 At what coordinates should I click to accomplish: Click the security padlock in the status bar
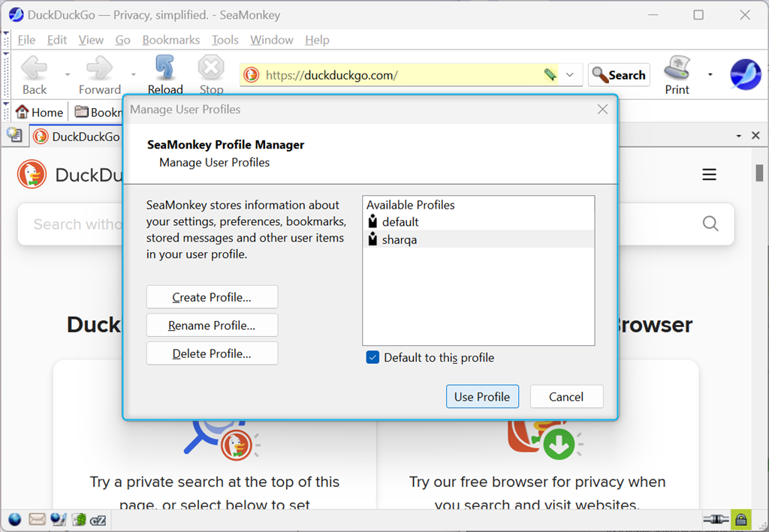click(x=741, y=518)
